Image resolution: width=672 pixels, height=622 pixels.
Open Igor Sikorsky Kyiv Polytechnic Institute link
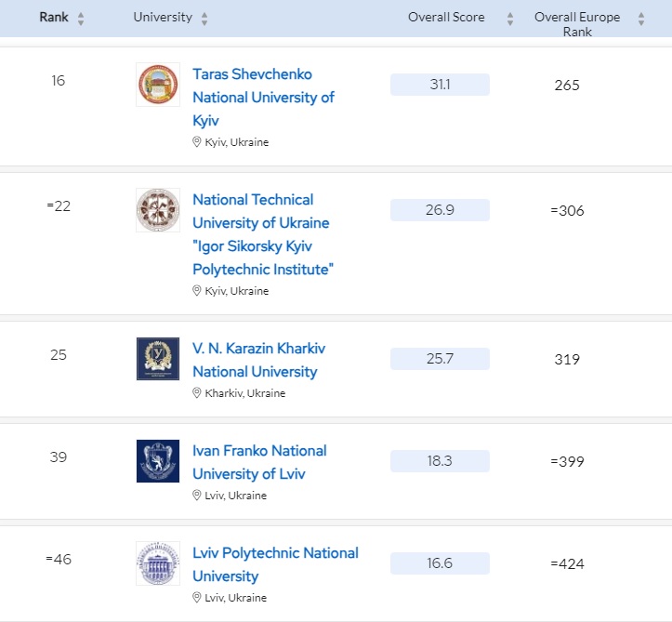(x=263, y=234)
